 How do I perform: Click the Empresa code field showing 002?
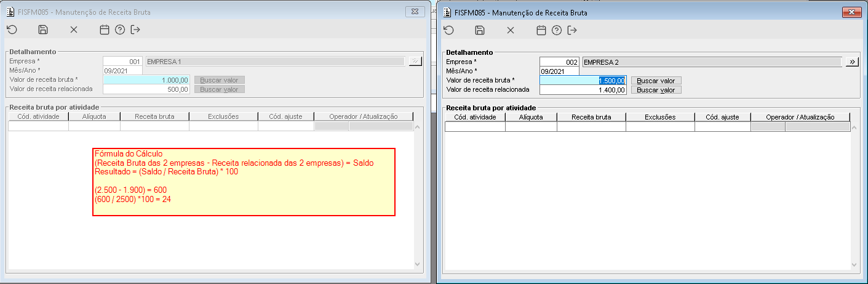click(560, 62)
